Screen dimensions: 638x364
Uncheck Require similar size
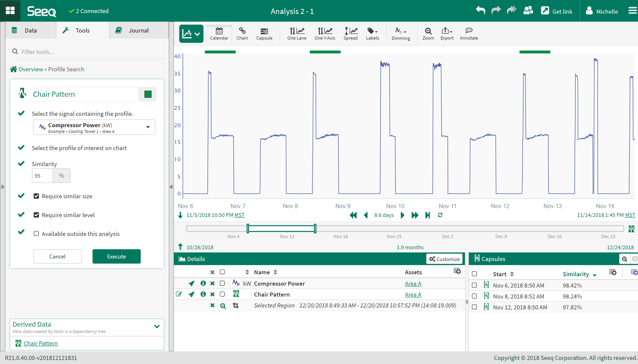click(x=36, y=196)
